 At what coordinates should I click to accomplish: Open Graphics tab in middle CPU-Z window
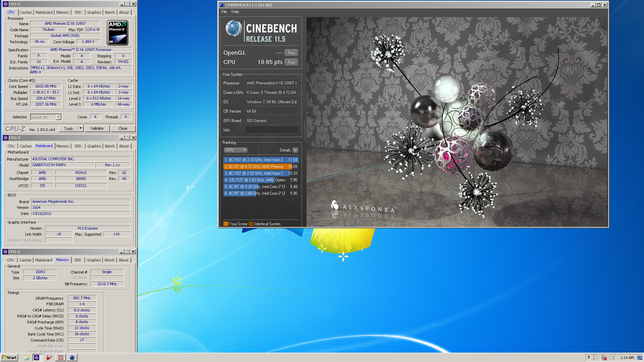(94, 146)
